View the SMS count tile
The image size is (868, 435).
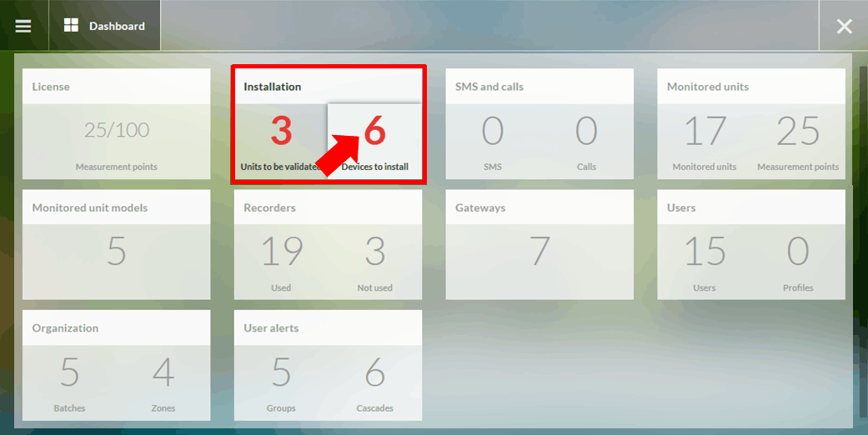pyautogui.click(x=493, y=140)
